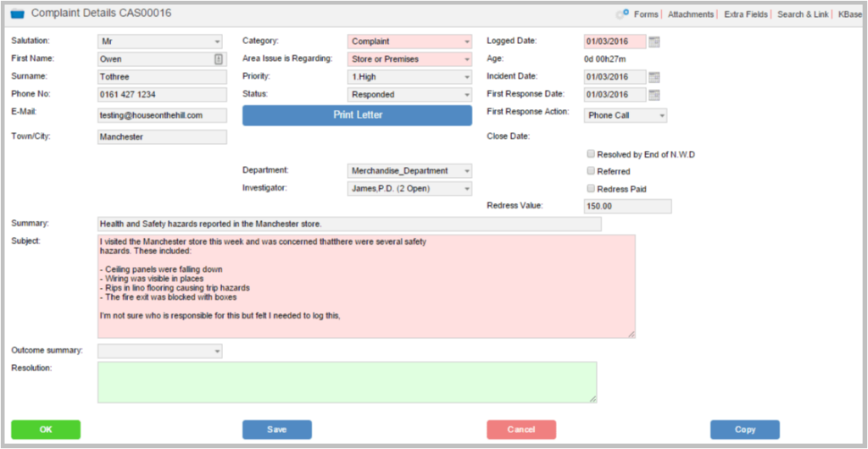
Task: Click the resize handle of the Subject box
Action: pos(632,334)
